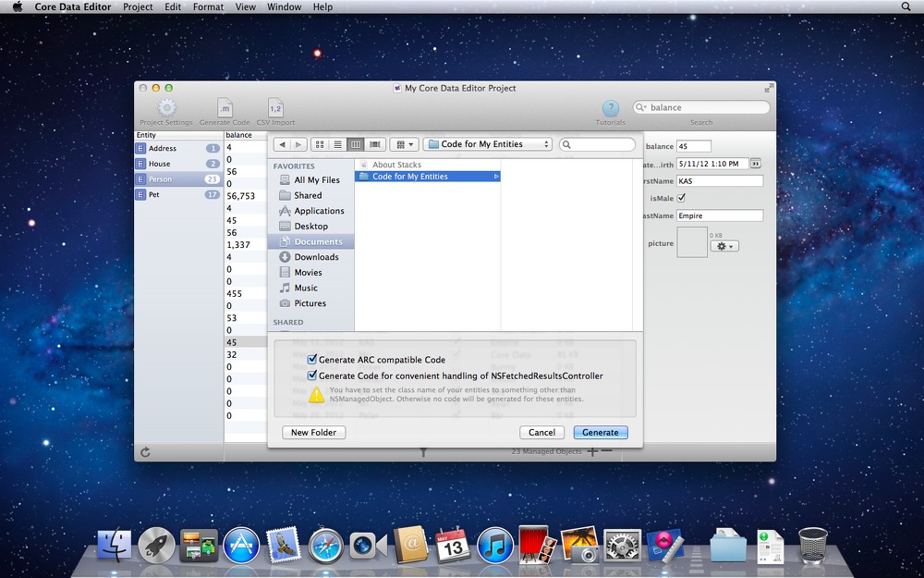
Task: Open the Trash in the Dock
Action: click(813, 545)
